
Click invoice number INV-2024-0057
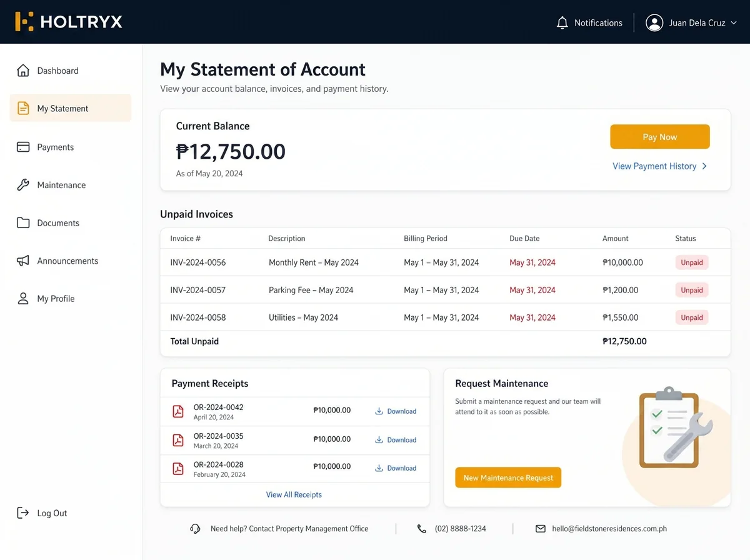point(198,290)
